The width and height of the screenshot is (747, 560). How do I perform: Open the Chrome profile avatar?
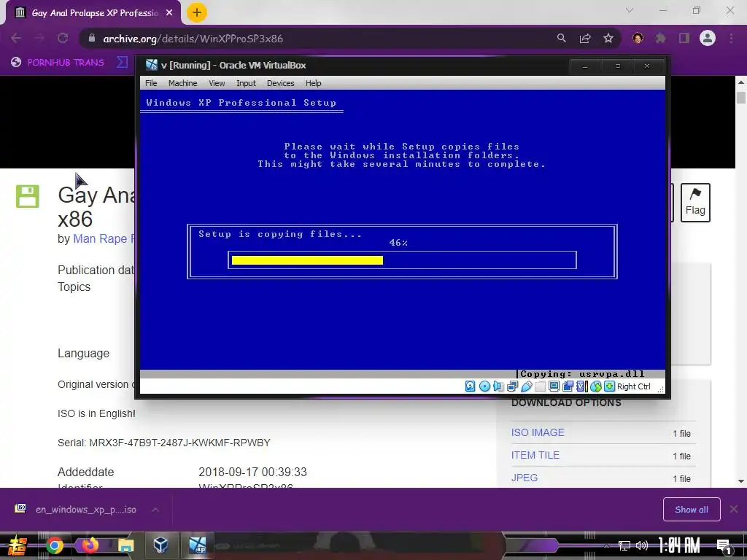click(x=708, y=38)
